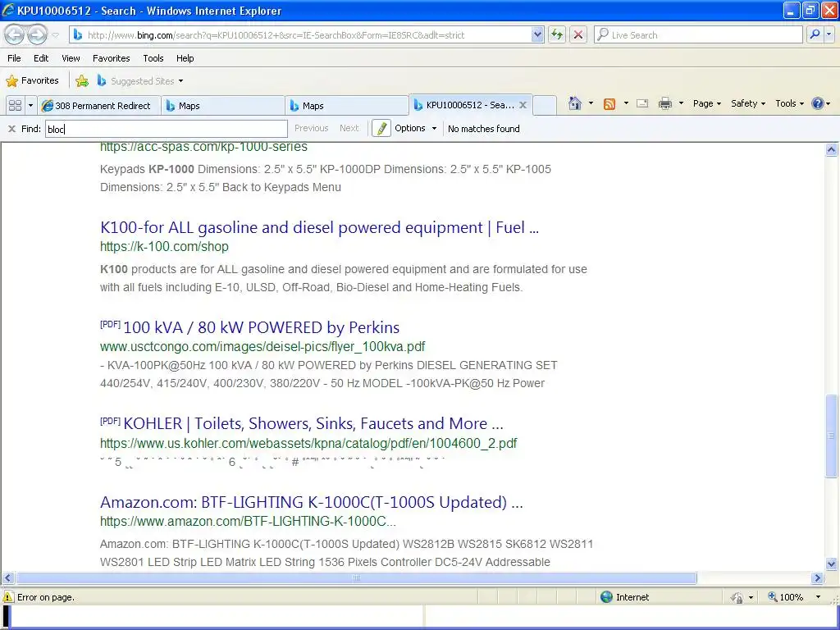Open the Tools menu in menu bar
840x630 pixels.
[x=153, y=58]
